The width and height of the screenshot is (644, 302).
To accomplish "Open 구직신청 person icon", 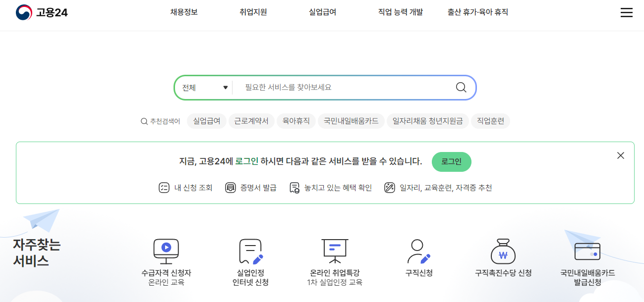I will 418,251.
